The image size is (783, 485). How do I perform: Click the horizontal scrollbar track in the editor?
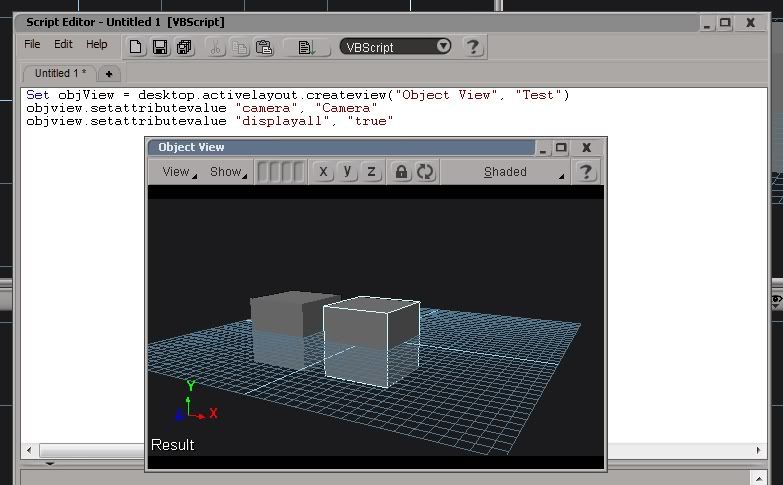click(x=679, y=450)
